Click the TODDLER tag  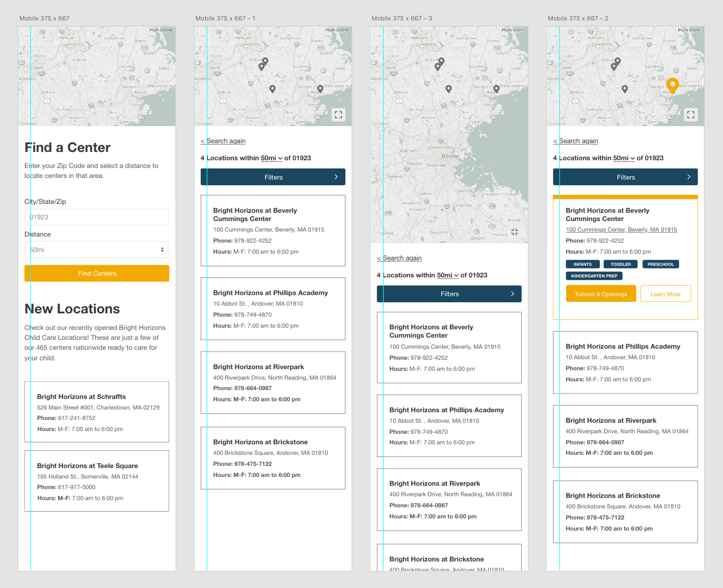pos(621,264)
